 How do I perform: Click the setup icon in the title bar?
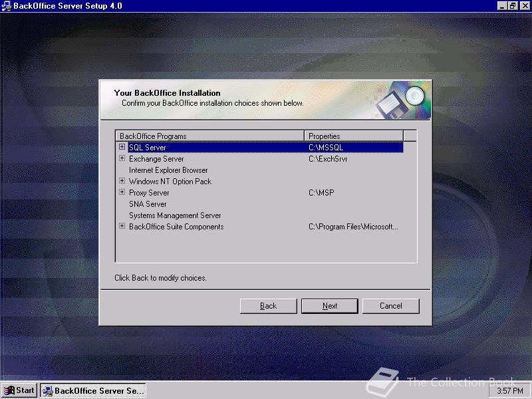tap(7, 6)
